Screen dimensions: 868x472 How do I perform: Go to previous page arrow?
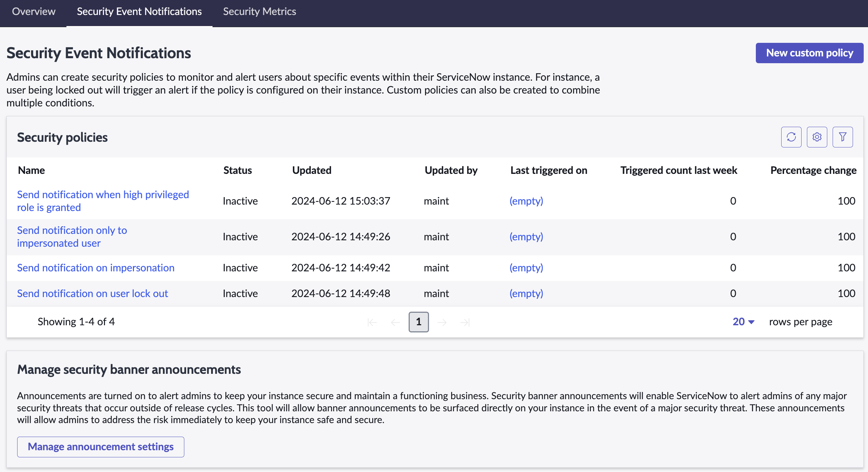click(x=395, y=322)
